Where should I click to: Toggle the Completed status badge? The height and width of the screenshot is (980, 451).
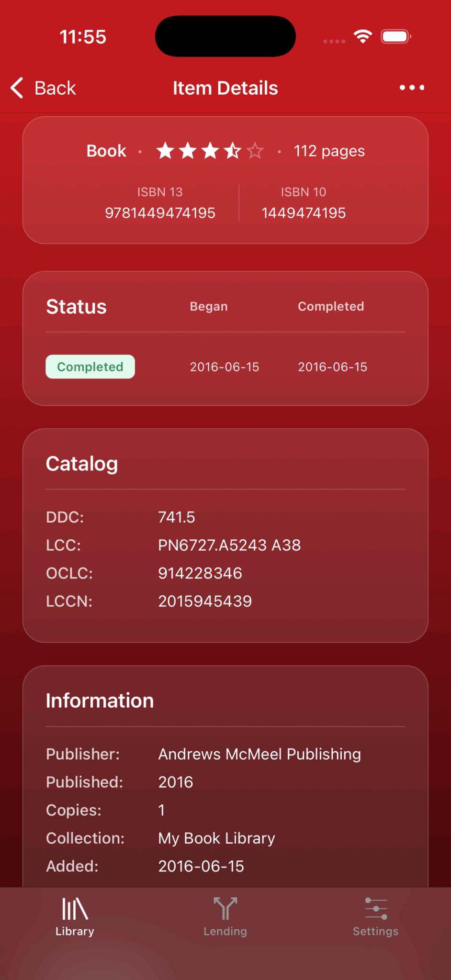[x=90, y=367]
